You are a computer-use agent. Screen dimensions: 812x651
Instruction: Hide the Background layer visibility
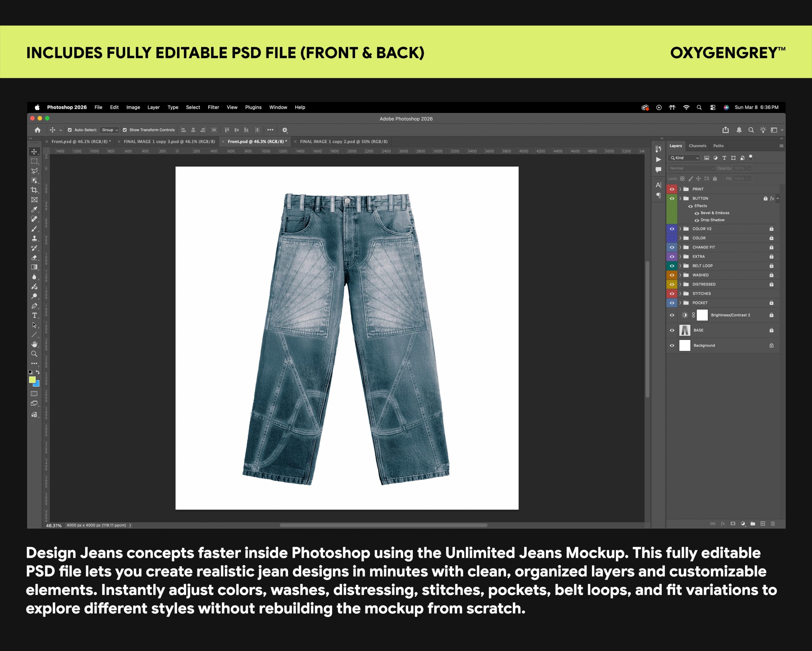click(672, 345)
